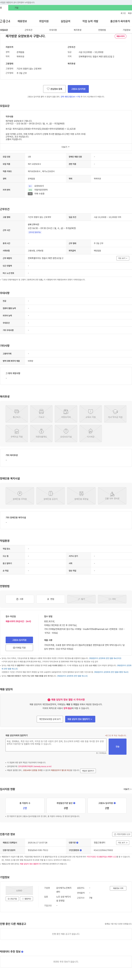Click the 서류 screening method box
This screenshot has height=980, width=132.
(20, 599)
